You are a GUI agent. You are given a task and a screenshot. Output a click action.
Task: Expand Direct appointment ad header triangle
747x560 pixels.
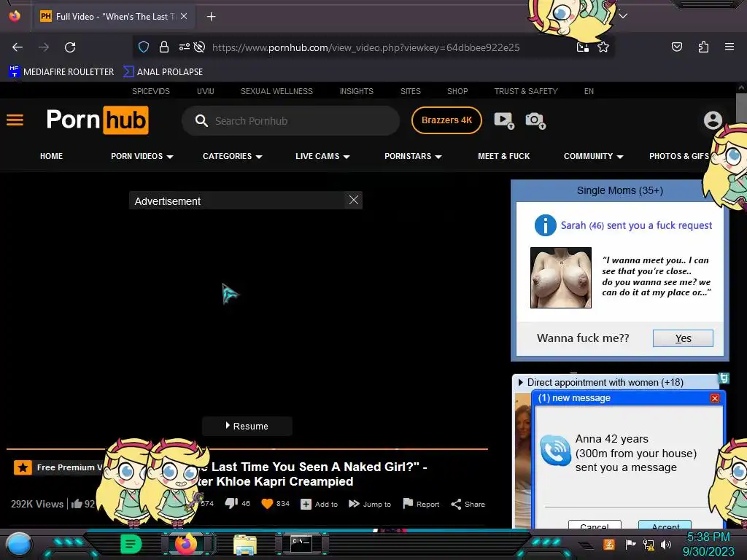click(x=520, y=382)
